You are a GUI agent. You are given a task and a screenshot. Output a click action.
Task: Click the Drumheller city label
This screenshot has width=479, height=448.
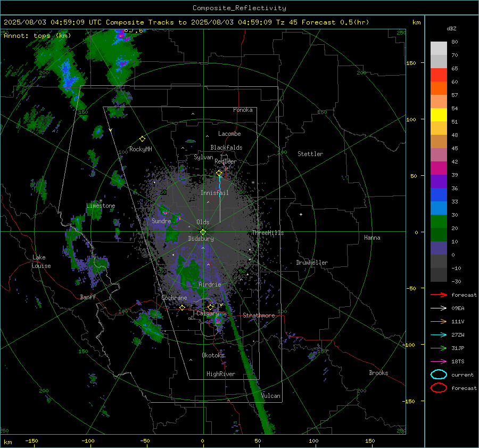point(312,263)
